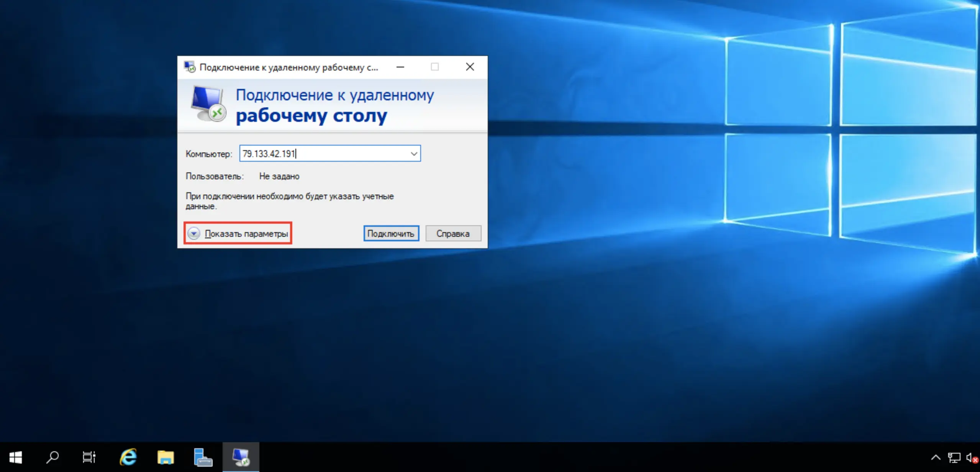Screen dimensions: 980x472
Task: Open File Explorer from taskbar
Action: [x=166, y=457]
